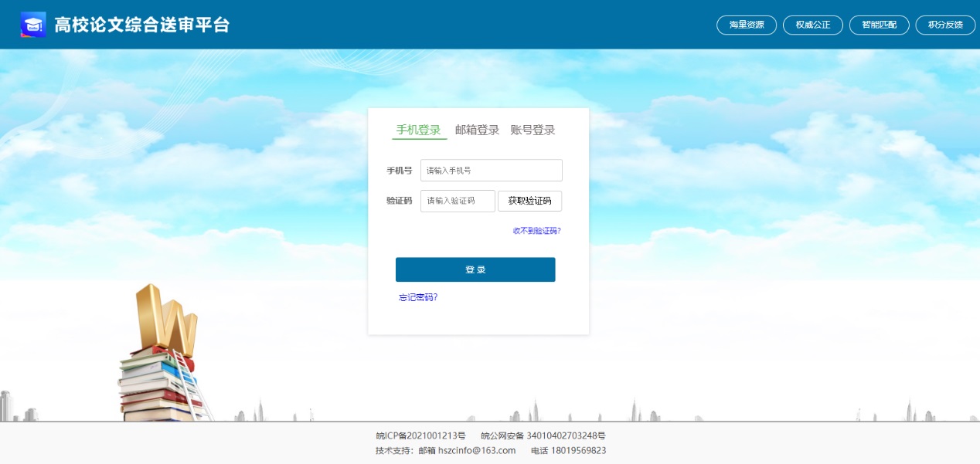Click the graduation cap platform logo
Screen dimensions: 980x464
[32, 24]
